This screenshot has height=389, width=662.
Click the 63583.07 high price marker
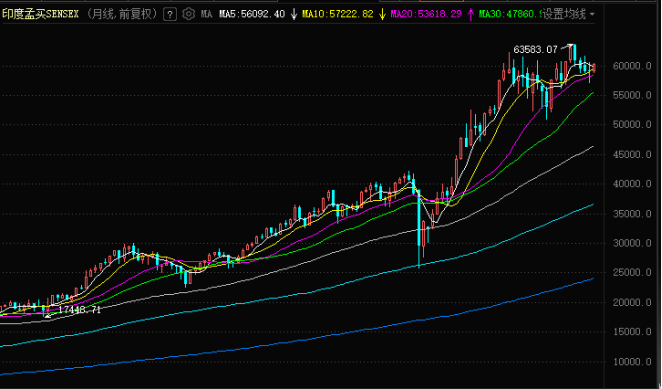tap(535, 50)
